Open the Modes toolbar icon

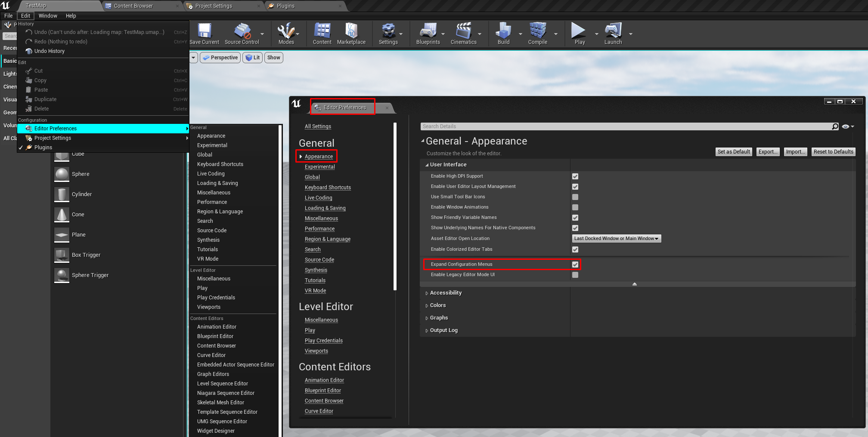[x=286, y=31]
